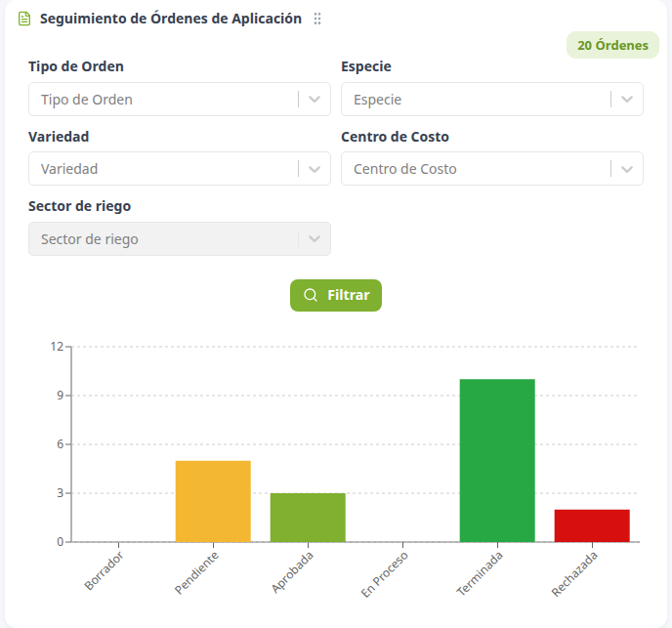Click the y-axis value 9
The image size is (672, 628).
coord(61,396)
